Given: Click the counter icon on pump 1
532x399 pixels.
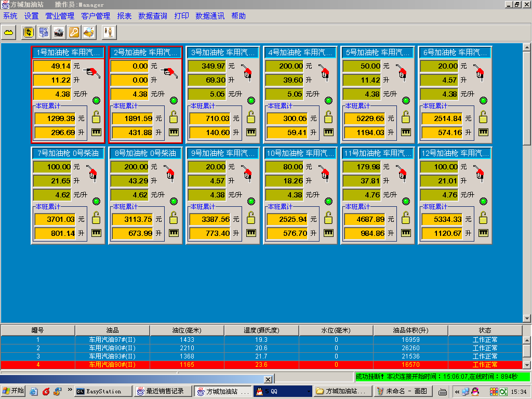Looking at the screenshot, I should pos(96,132).
